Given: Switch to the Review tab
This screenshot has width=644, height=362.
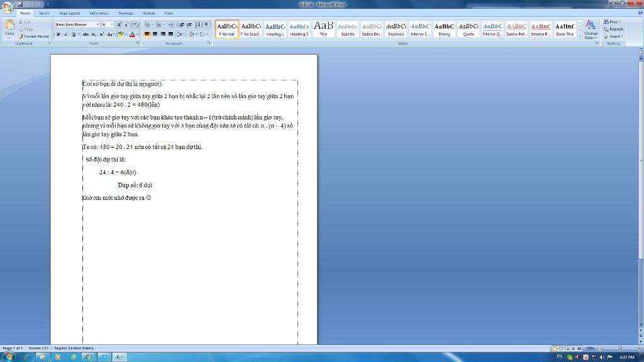Looking at the screenshot, I should [x=148, y=13].
